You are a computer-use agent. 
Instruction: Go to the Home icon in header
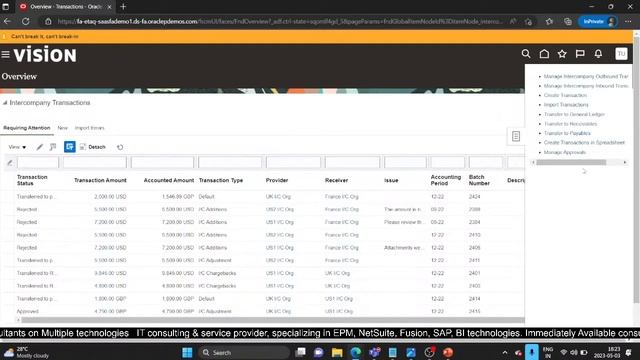click(x=544, y=54)
